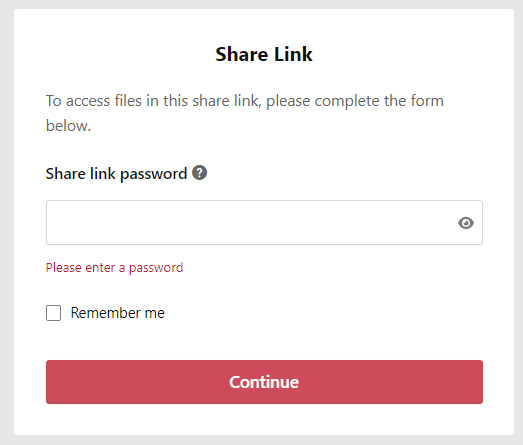Show password using the eye icon
Viewport: 523px width, 445px height.
click(466, 223)
